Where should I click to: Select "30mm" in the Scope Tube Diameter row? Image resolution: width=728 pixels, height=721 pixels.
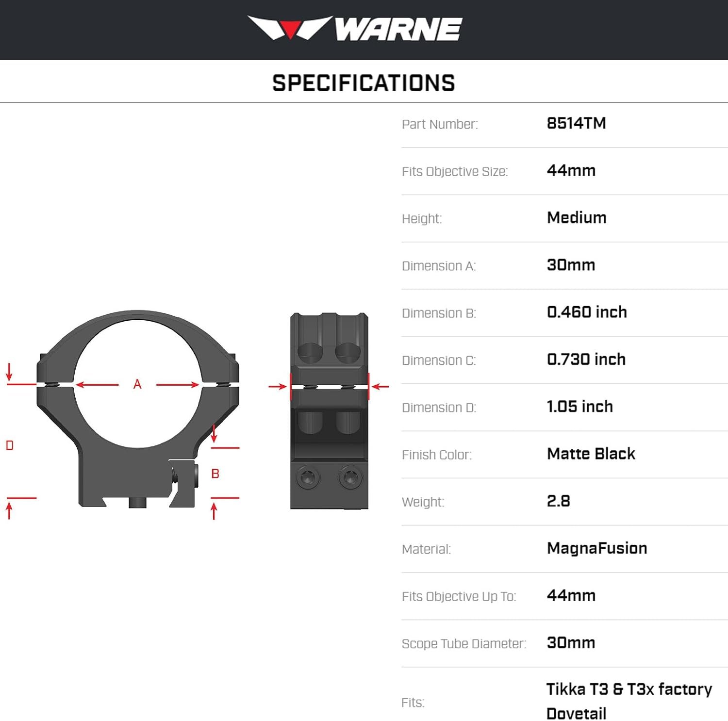[571, 642]
